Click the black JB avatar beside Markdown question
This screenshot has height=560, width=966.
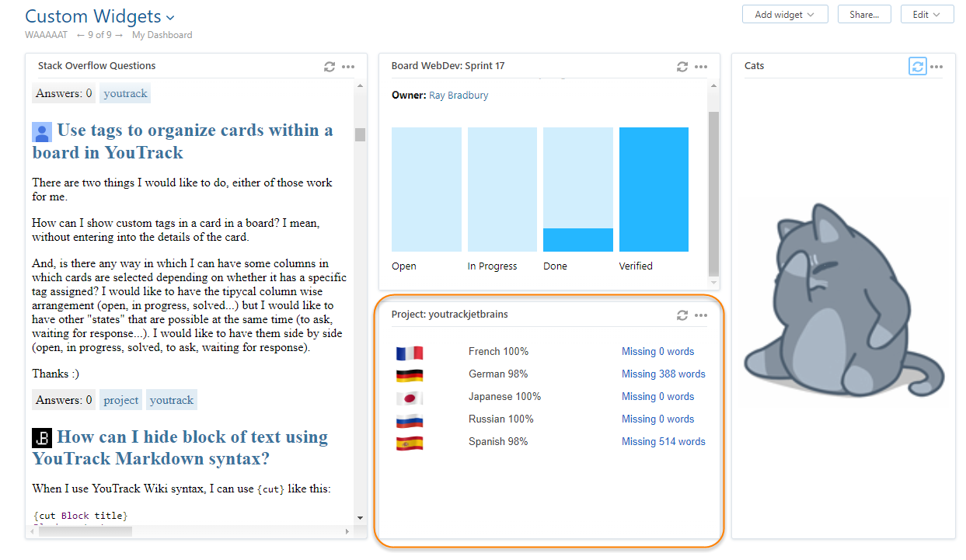[42, 438]
